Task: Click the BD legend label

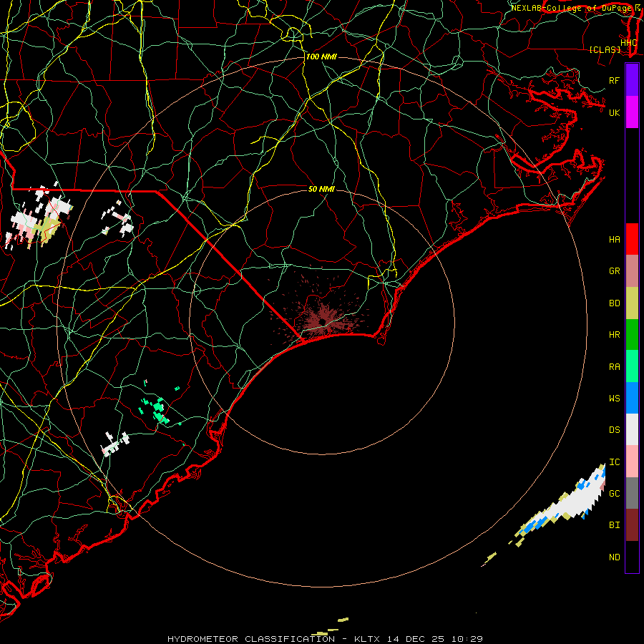Action: (614, 303)
